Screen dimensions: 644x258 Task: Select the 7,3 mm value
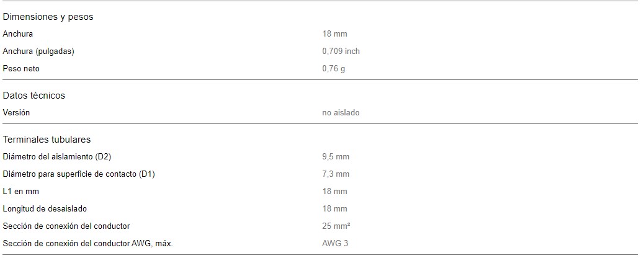336,174
